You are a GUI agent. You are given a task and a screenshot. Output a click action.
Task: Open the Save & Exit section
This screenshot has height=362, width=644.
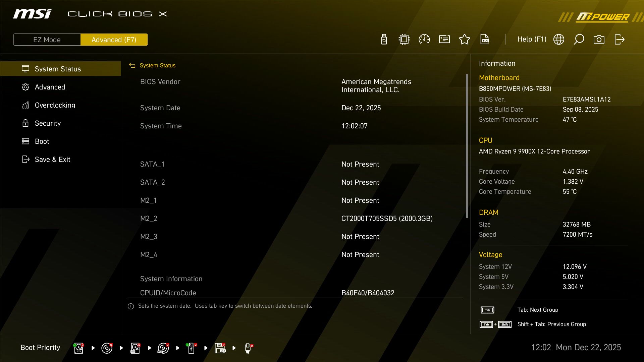tap(53, 159)
